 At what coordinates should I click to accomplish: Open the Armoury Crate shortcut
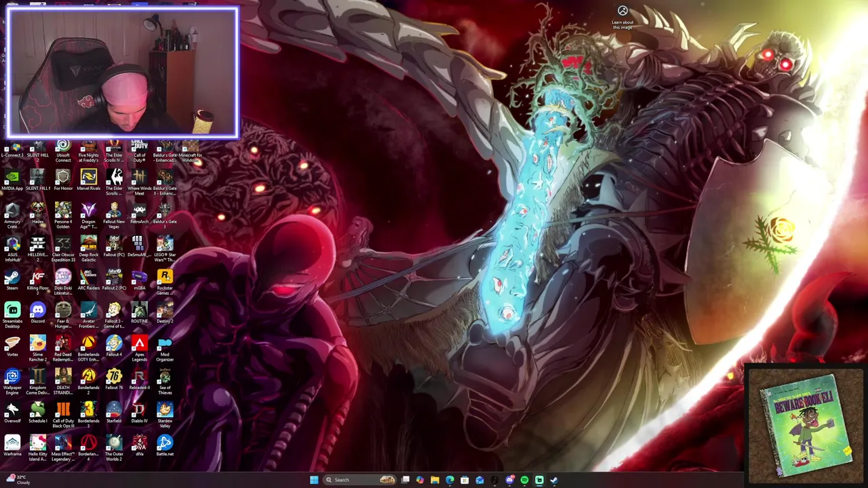click(x=12, y=217)
